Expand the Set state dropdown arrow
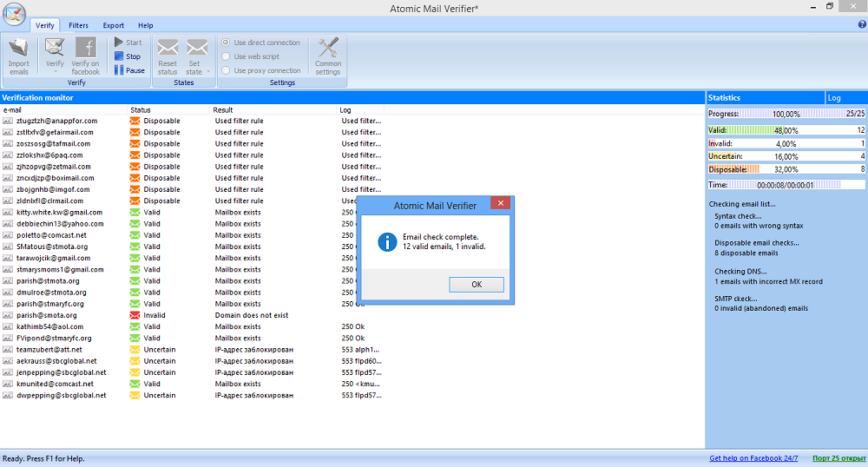The width and height of the screenshot is (868, 467). [x=208, y=72]
